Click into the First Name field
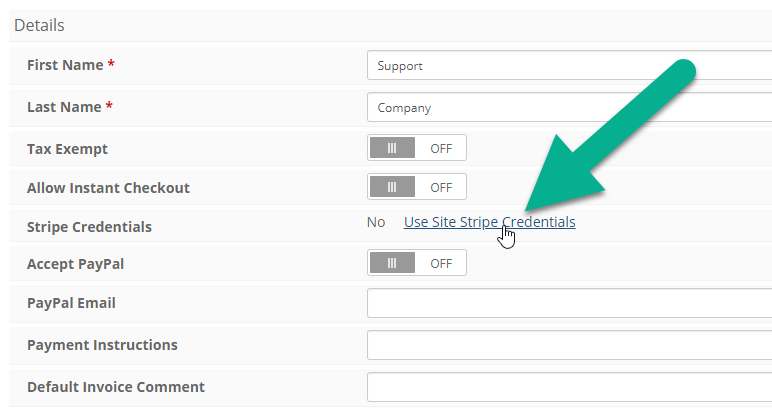The image size is (772, 408). (570, 65)
